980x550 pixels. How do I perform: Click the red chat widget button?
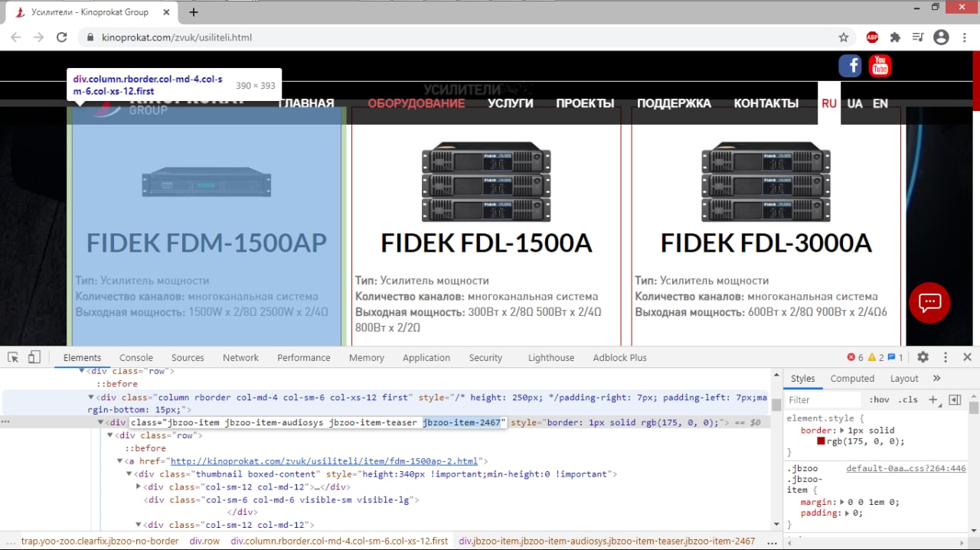[x=929, y=302]
